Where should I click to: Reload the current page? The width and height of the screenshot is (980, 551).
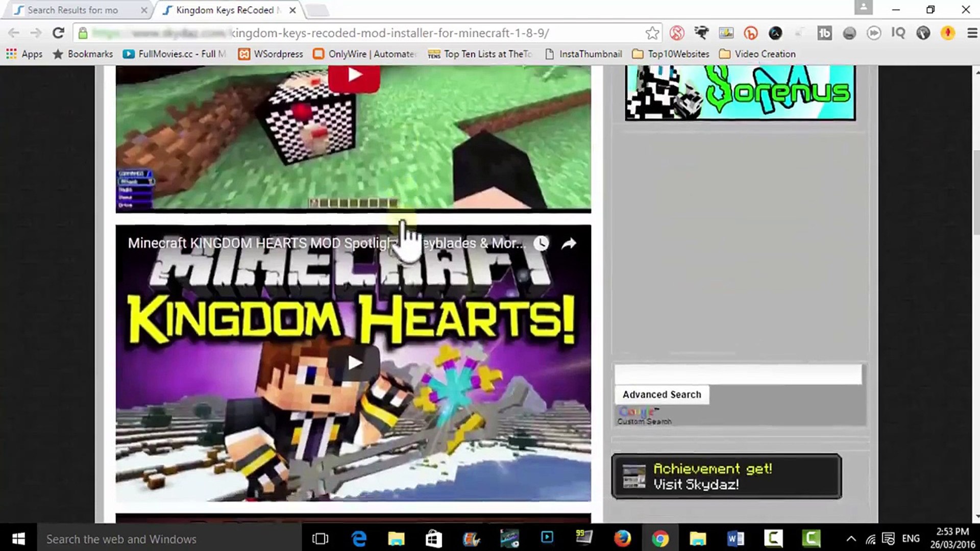(x=58, y=33)
